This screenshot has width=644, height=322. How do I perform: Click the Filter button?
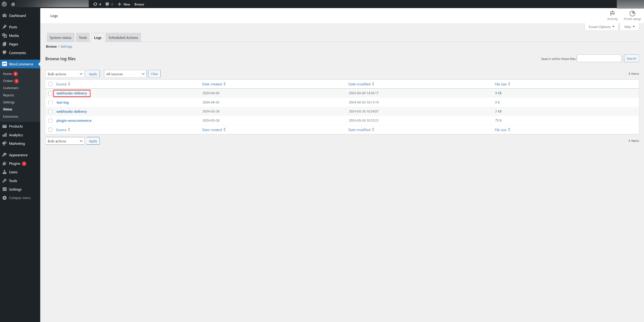tap(154, 74)
